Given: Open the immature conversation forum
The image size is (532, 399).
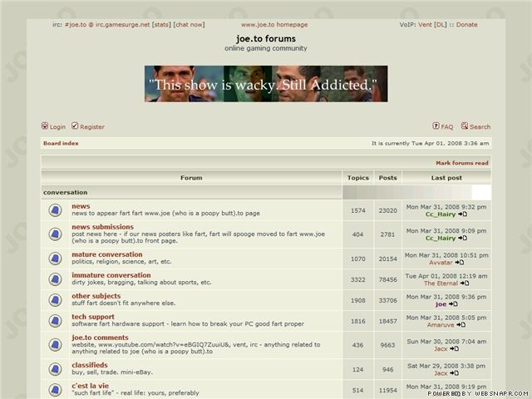Looking at the screenshot, I should point(111,275).
